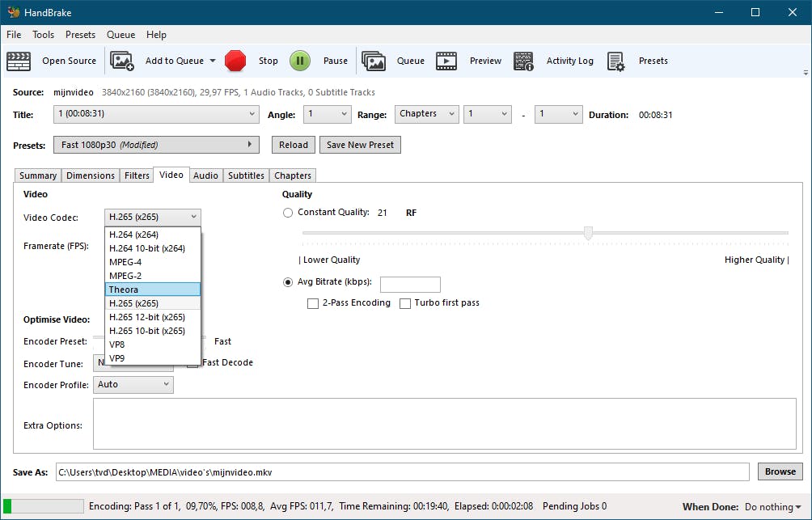Click the Save As path field
This screenshot has height=520, width=812.
(x=403, y=472)
